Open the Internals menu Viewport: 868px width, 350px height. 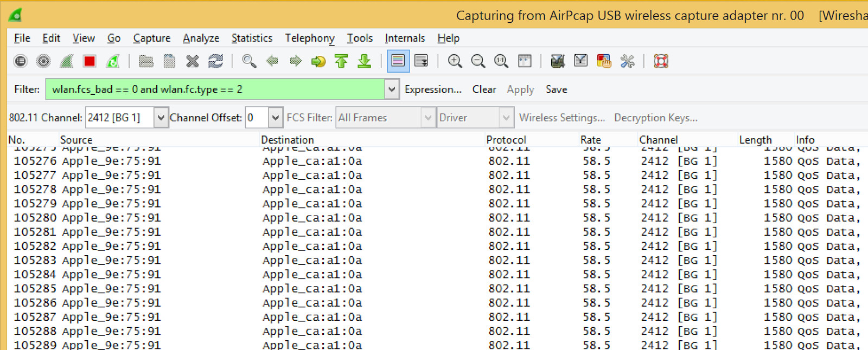tap(405, 38)
